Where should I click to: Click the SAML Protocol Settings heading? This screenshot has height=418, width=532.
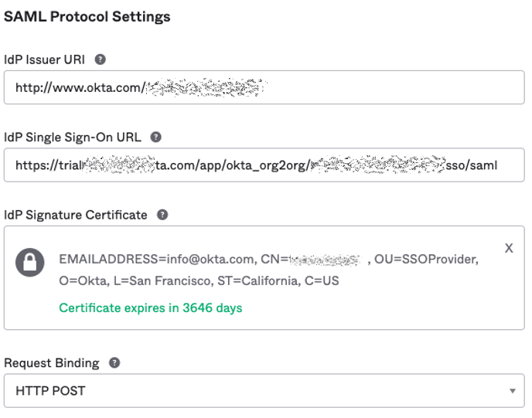pos(87,16)
